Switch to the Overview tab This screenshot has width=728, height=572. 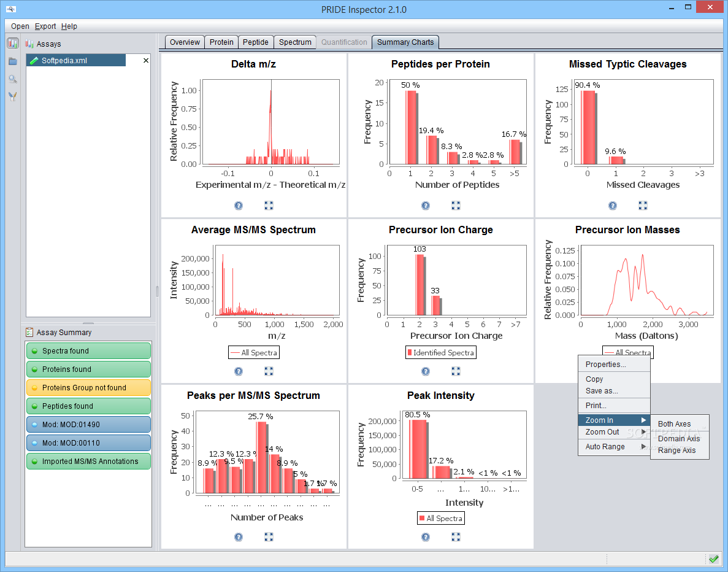[x=185, y=42]
